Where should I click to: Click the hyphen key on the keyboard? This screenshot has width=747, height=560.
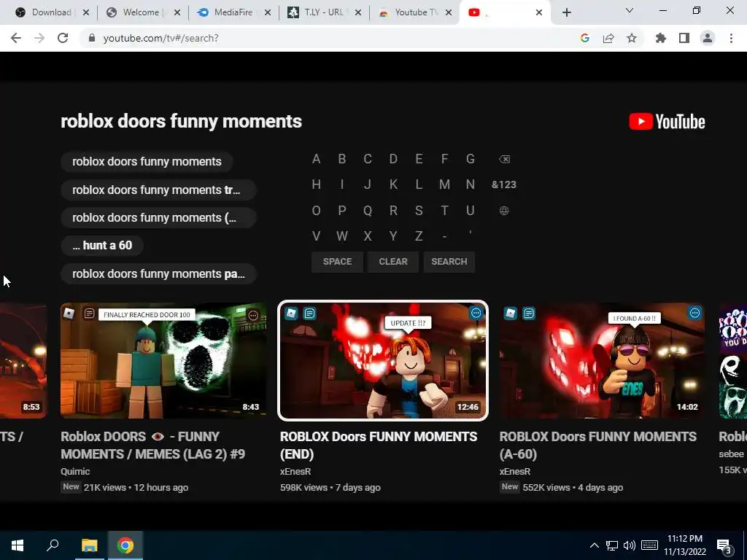[x=444, y=236]
